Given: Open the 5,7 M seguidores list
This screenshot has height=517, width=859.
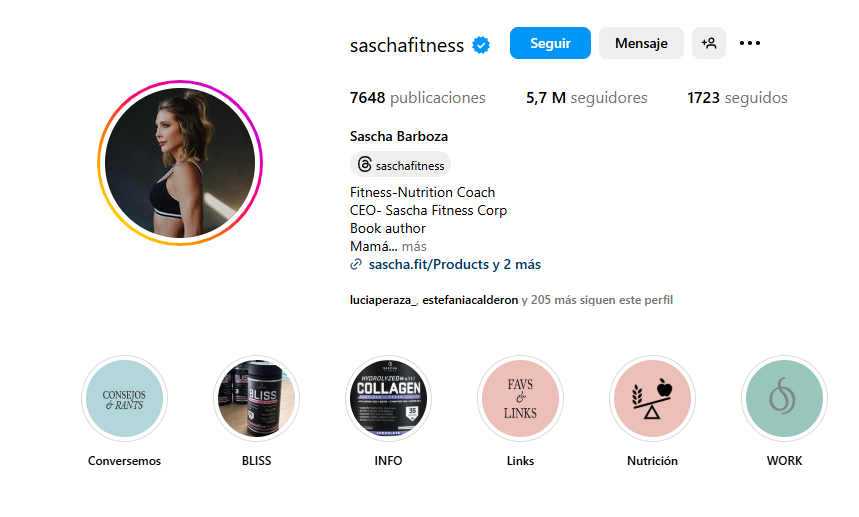Looking at the screenshot, I should coord(587,98).
